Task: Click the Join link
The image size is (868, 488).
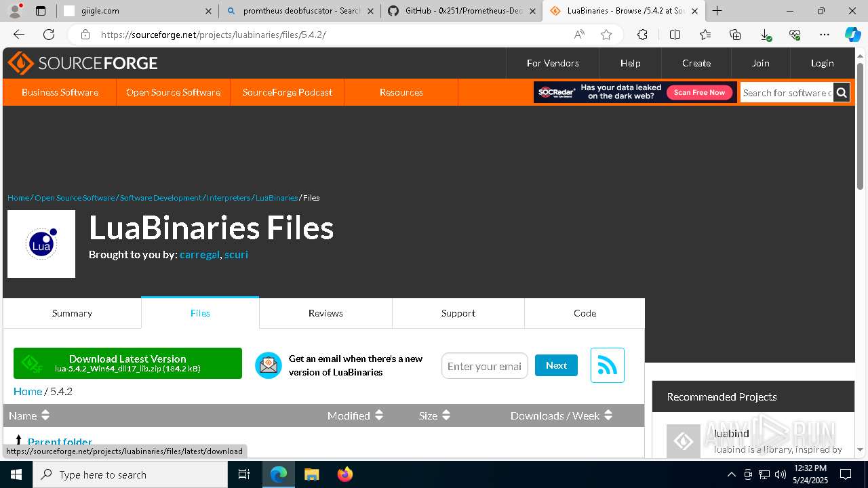Action: (x=760, y=63)
